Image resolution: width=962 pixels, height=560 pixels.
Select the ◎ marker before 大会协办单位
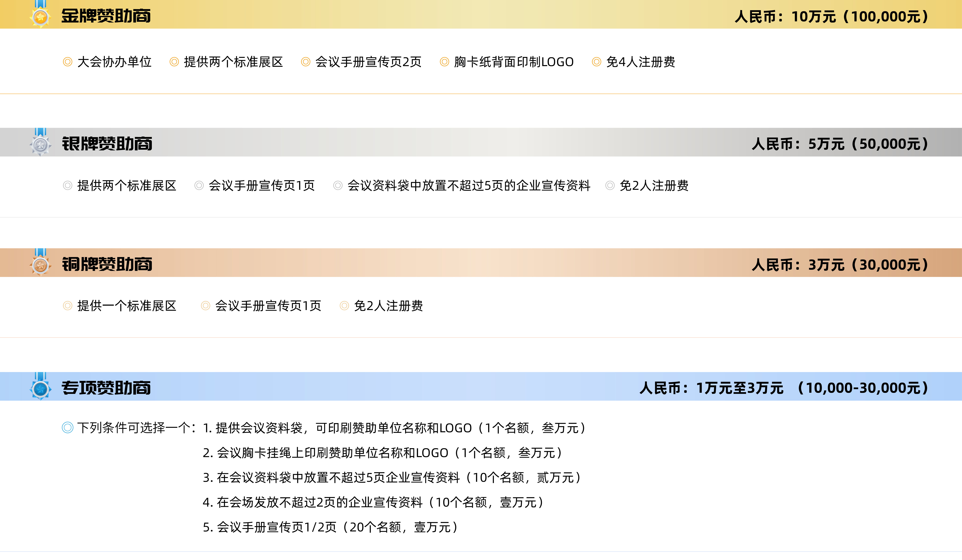pyautogui.click(x=67, y=62)
